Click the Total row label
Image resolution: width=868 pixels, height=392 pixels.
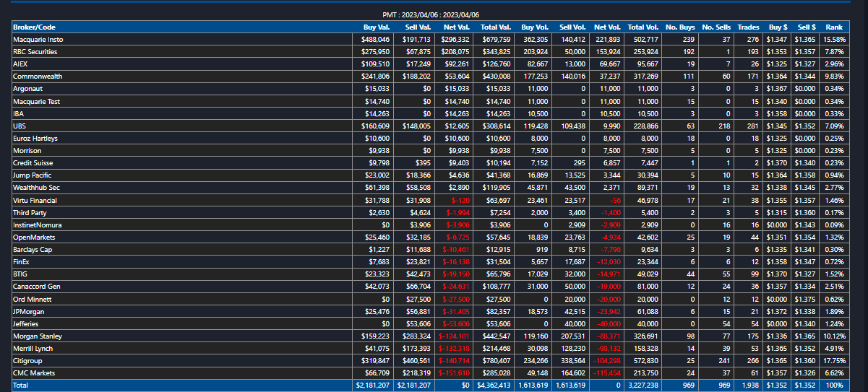coord(20,386)
